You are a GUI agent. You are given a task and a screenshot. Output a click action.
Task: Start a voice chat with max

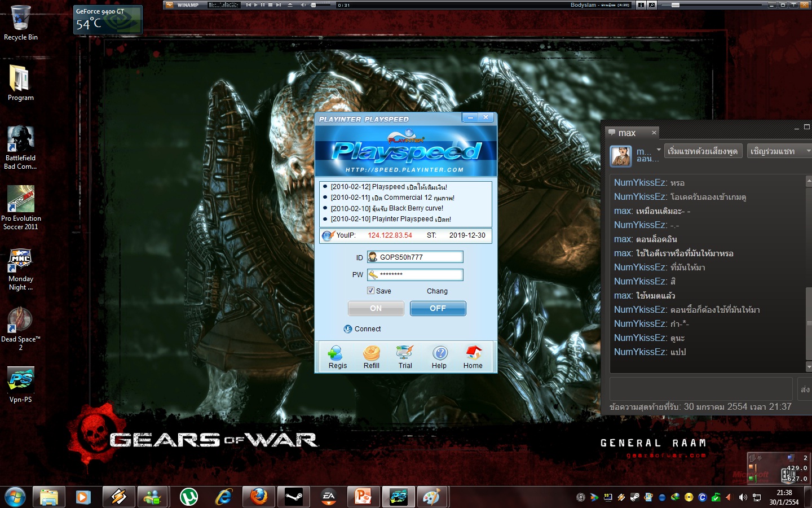(702, 151)
